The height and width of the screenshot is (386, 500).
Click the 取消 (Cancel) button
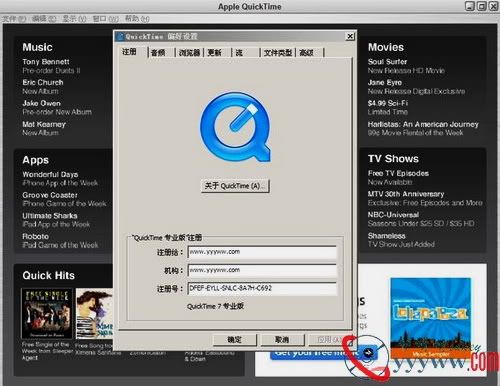pos(282,340)
